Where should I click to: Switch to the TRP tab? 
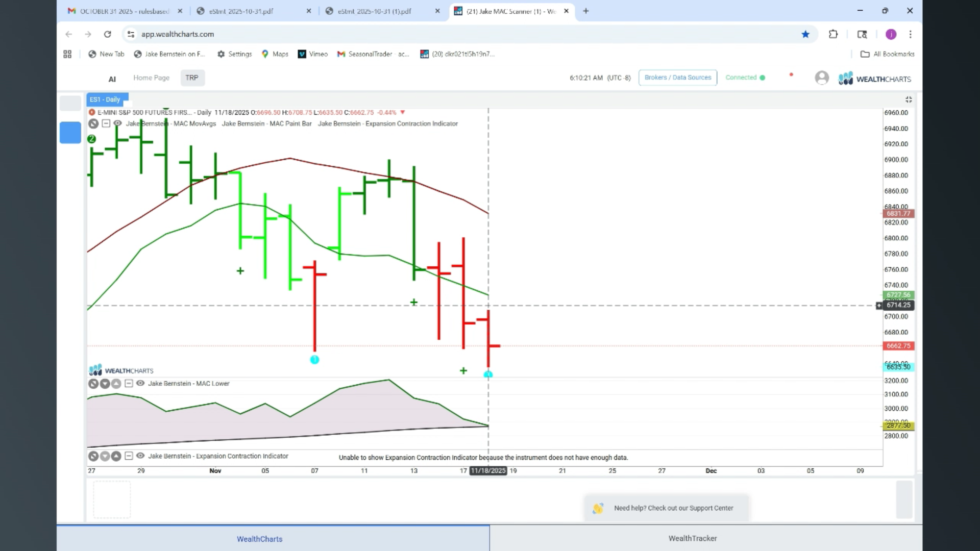pos(192,78)
